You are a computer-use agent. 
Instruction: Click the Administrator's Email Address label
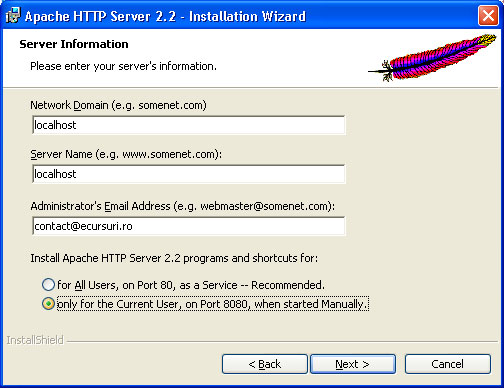point(183,206)
